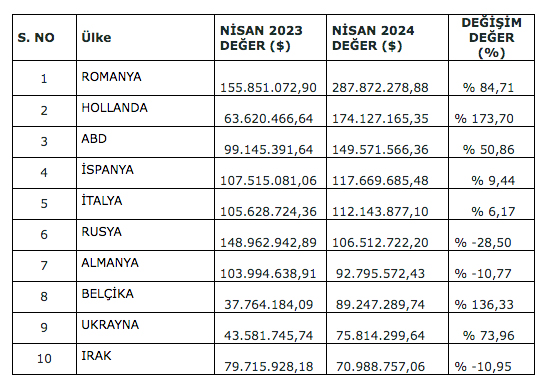The height and width of the screenshot is (391, 550).
Task: Click the DEĞİŞİM DEĞER (%) header
Action: click(491, 38)
